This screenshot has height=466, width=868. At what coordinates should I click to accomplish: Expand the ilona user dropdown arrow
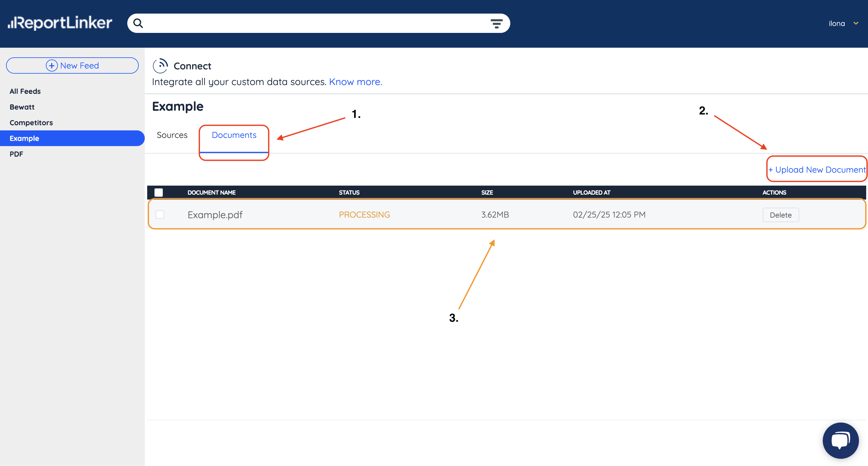pyautogui.click(x=856, y=23)
